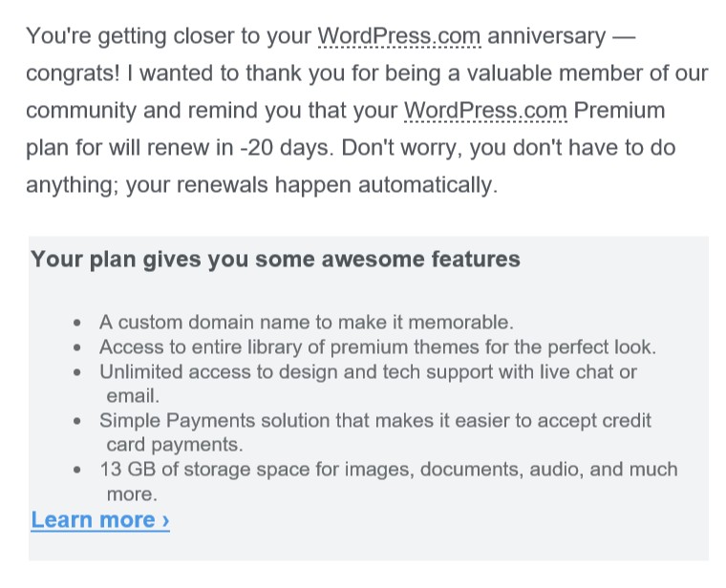Viewport: 726px width, 588px height.
Task: Click the "card payments." continuation line
Action: [175, 445]
